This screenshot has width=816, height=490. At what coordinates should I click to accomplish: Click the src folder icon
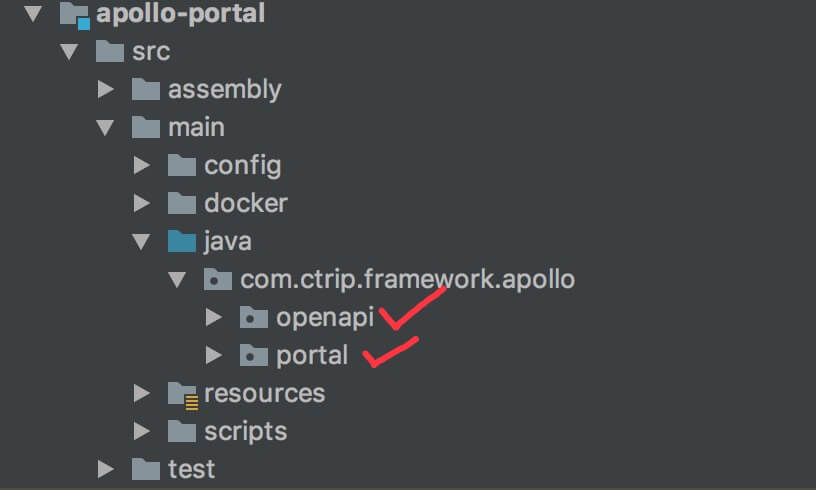[x=109, y=52]
